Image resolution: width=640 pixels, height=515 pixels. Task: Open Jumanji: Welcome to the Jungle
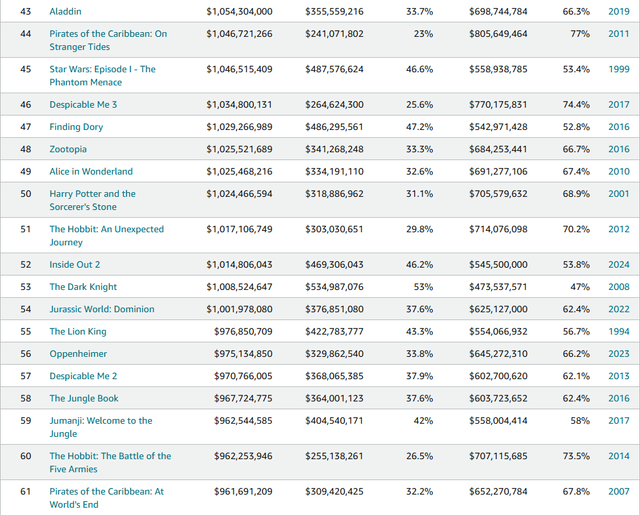101,421
